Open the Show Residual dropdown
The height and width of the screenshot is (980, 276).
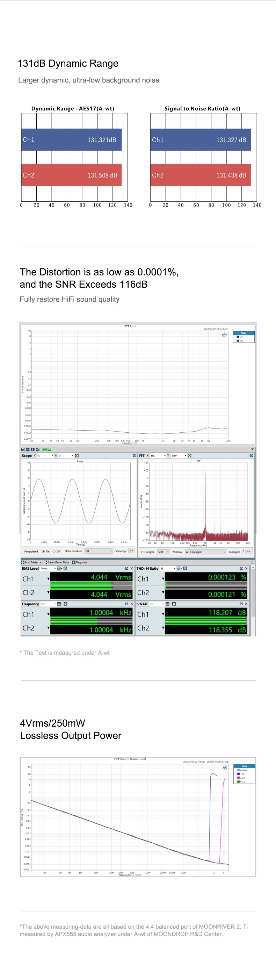[x=99, y=551]
